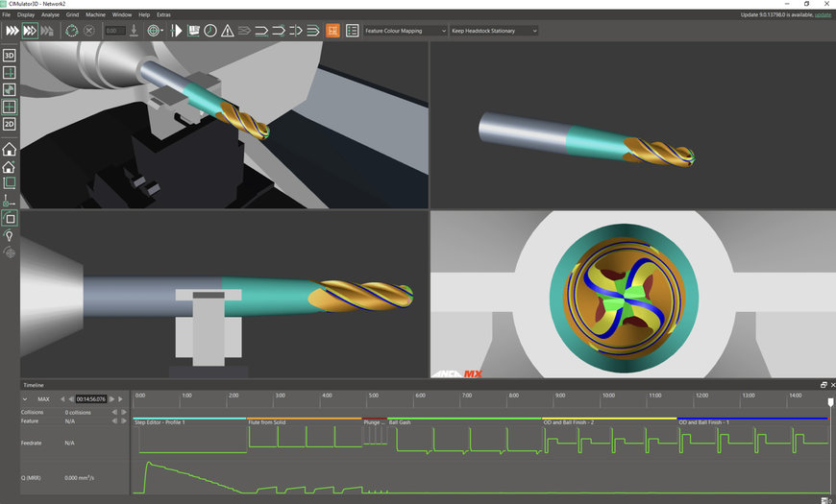
Task: Click the multi-line wheel path icon
Action: point(313,31)
